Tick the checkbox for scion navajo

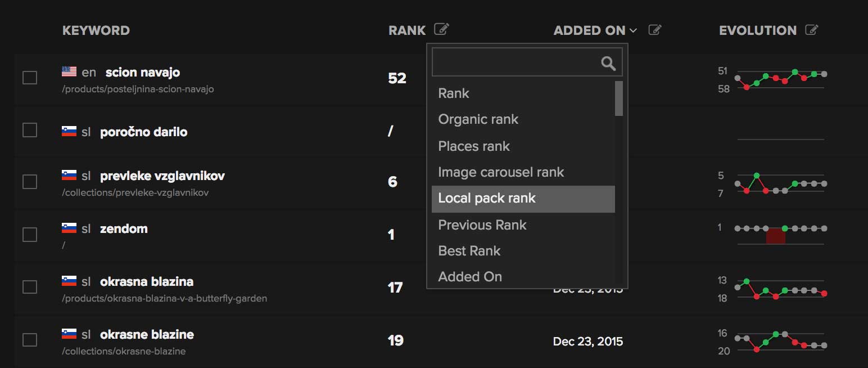pyautogui.click(x=30, y=78)
